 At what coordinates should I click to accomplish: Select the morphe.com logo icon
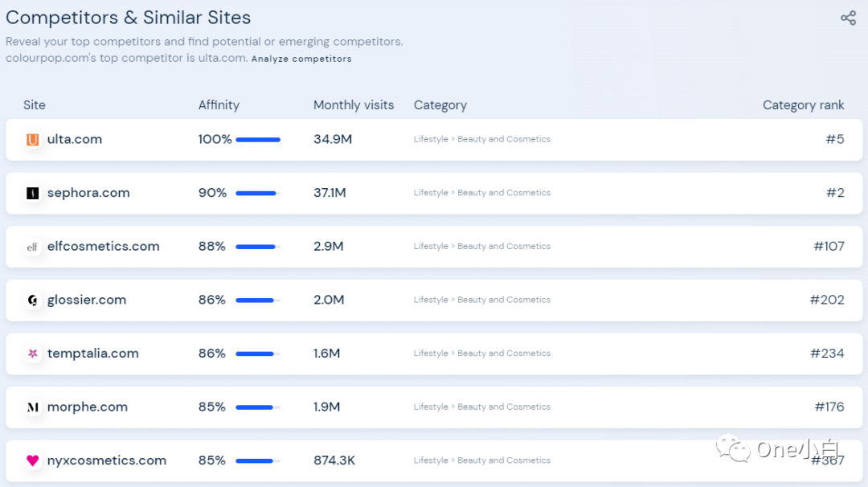pos(32,406)
